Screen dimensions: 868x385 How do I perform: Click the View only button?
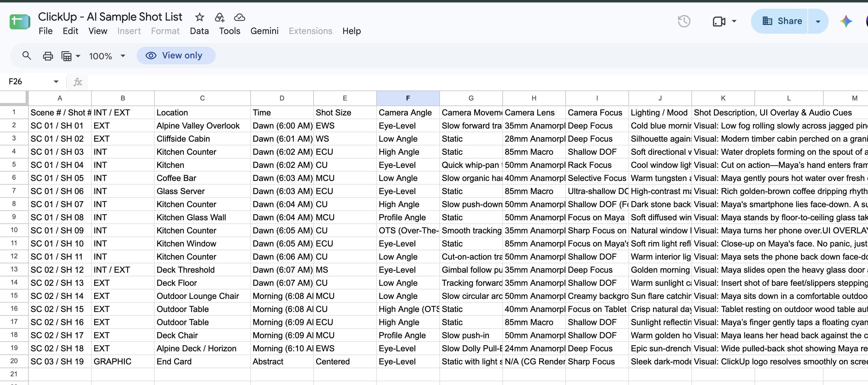(x=176, y=56)
